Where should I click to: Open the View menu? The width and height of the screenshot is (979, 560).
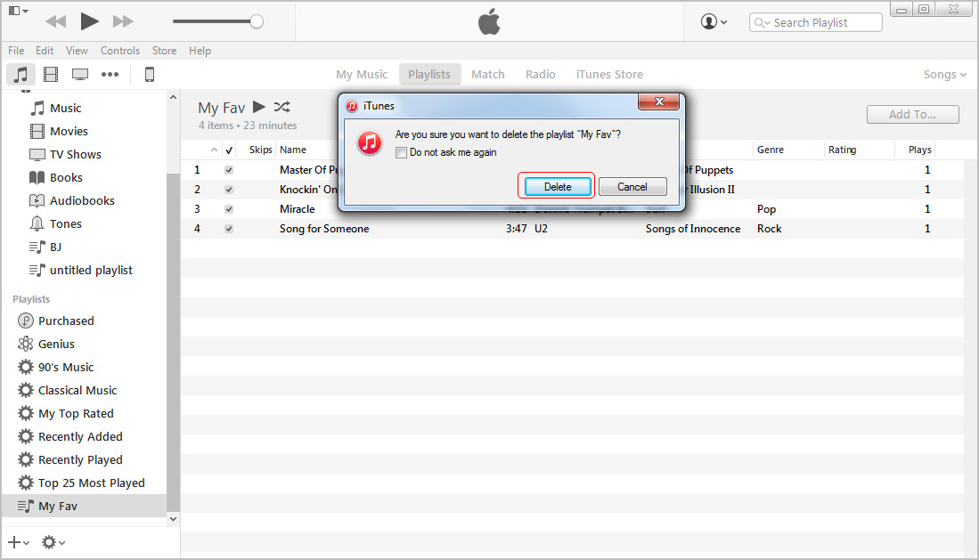[77, 51]
